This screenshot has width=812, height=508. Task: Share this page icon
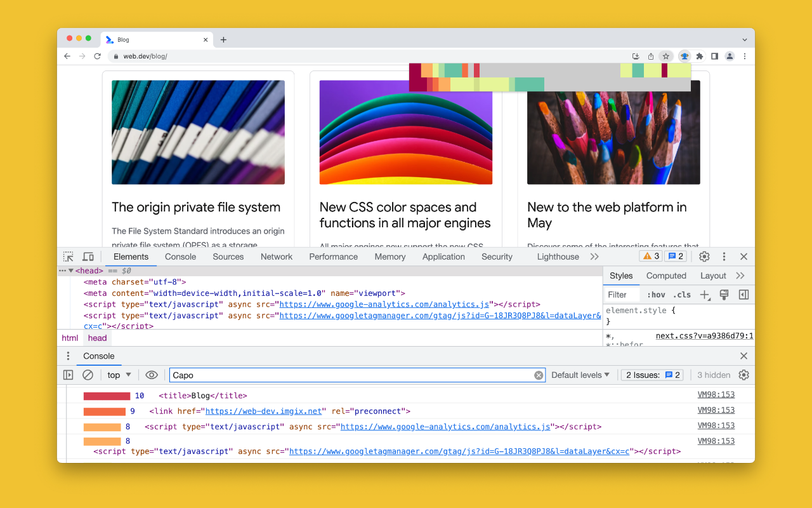coord(651,56)
